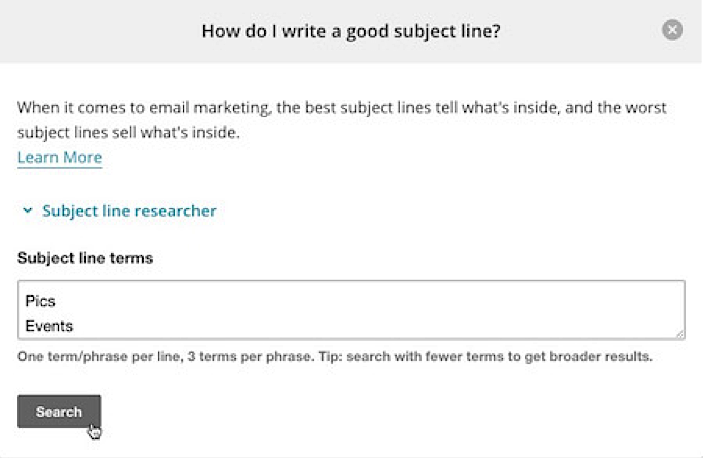Image resolution: width=704 pixels, height=458 pixels.
Task: Collapse the Subject line researcher chevron
Action: 27,211
